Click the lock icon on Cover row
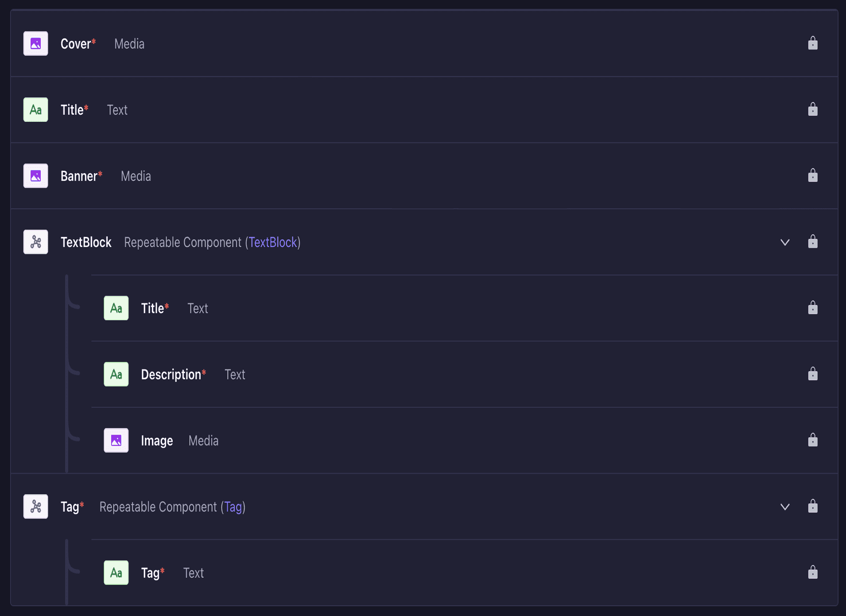Screen dimensions: 846x616 812,43
